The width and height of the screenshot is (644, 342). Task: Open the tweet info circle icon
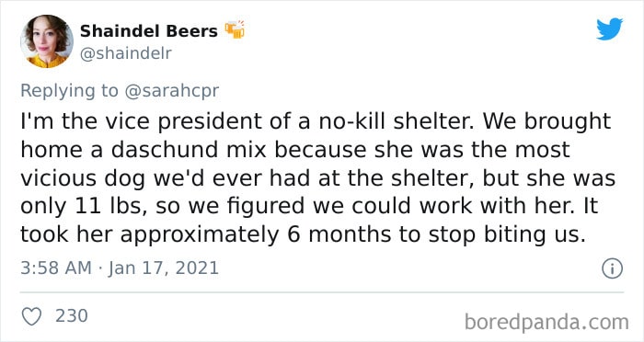[613, 268]
